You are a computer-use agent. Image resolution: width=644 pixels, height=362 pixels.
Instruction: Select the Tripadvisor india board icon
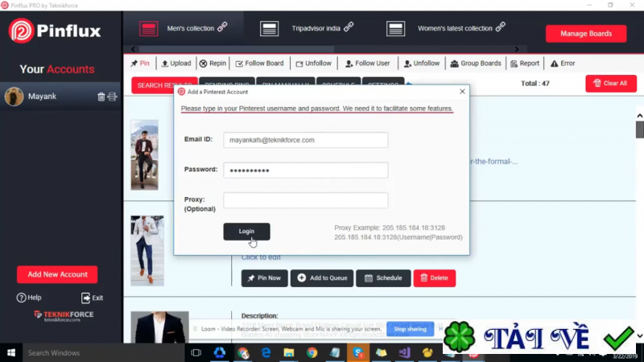pos(269,29)
